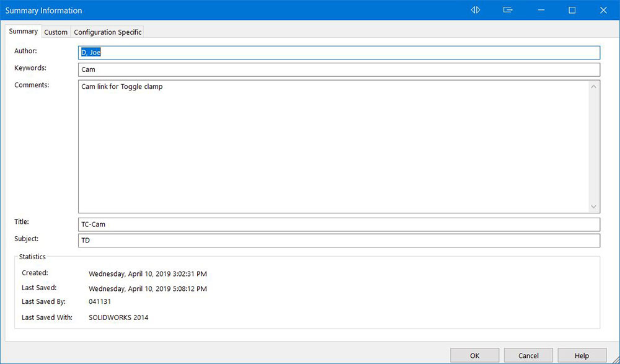Switch to the Custom tab
The height and width of the screenshot is (364, 620).
tap(56, 32)
